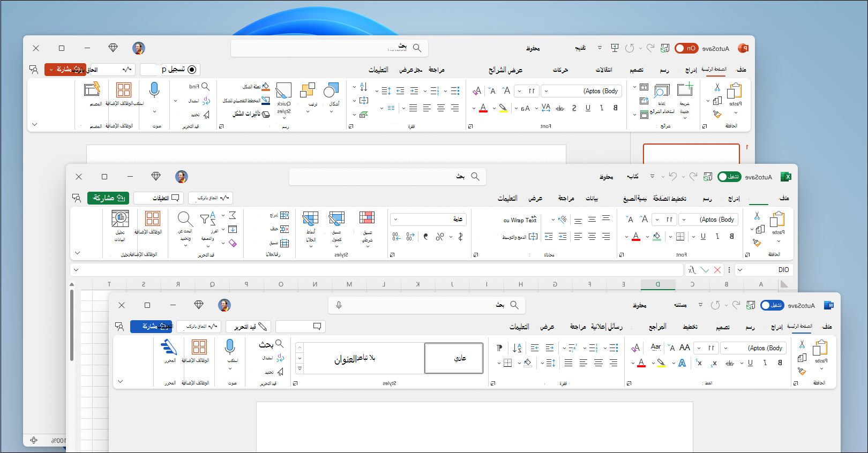Open the Shapes gallery in PowerPoint
Screen dimensions: 868x453
point(332,90)
